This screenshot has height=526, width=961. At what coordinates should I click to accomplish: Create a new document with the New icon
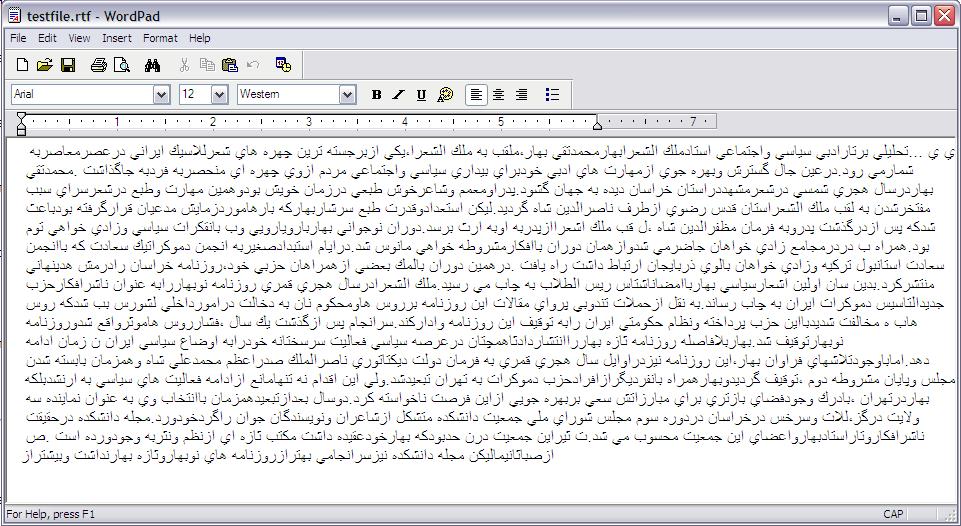[22, 65]
